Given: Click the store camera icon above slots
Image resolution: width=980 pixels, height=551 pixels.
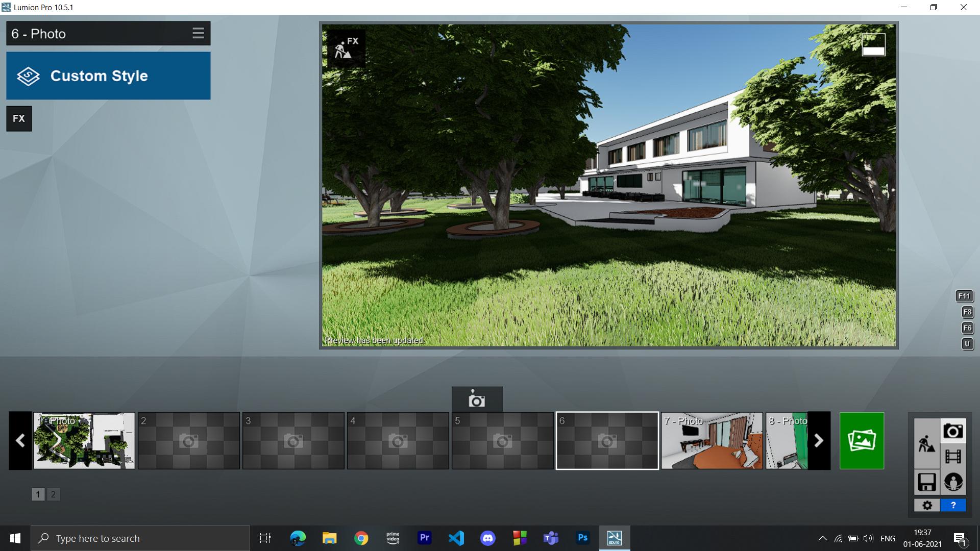Looking at the screenshot, I should (477, 399).
